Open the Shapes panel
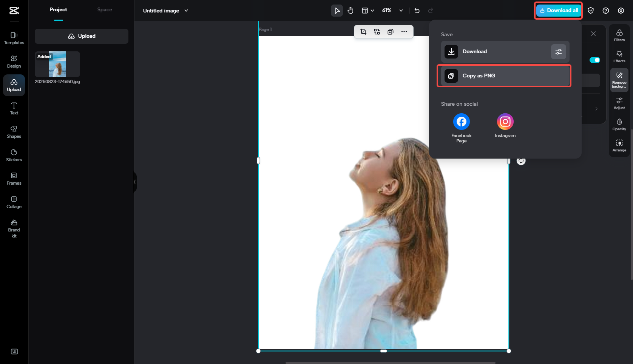 (14, 131)
